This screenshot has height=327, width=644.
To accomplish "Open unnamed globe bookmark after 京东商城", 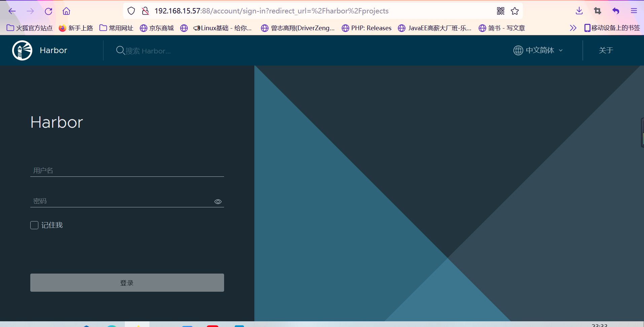I will coord(184,28).
